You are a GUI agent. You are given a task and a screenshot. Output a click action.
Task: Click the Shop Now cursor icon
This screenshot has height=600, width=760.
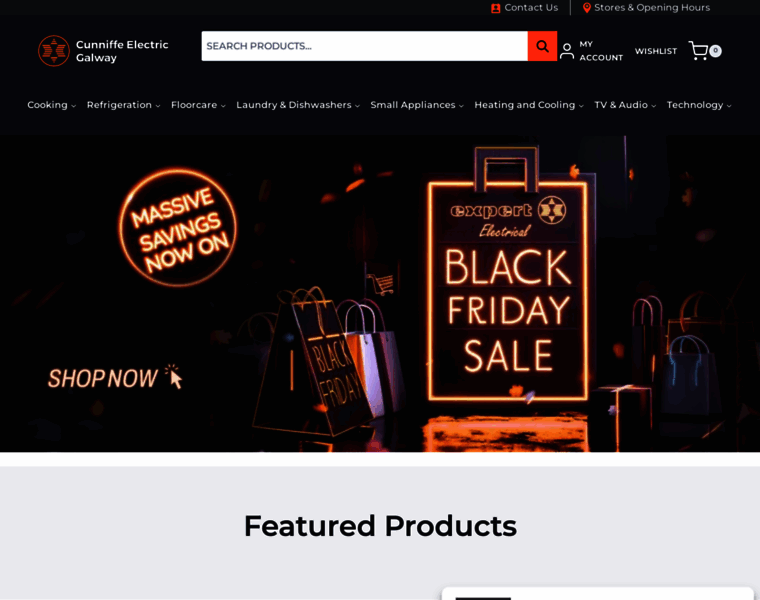(x=174, y=377)
